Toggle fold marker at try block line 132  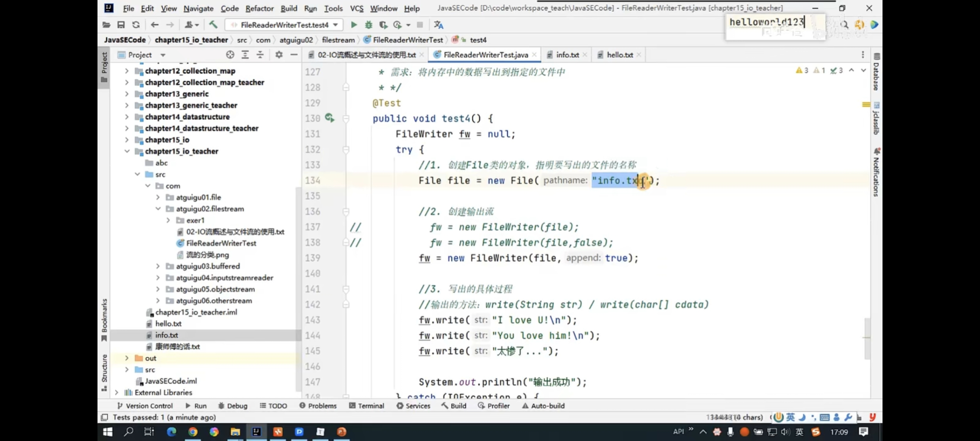[x=346, y=150]
